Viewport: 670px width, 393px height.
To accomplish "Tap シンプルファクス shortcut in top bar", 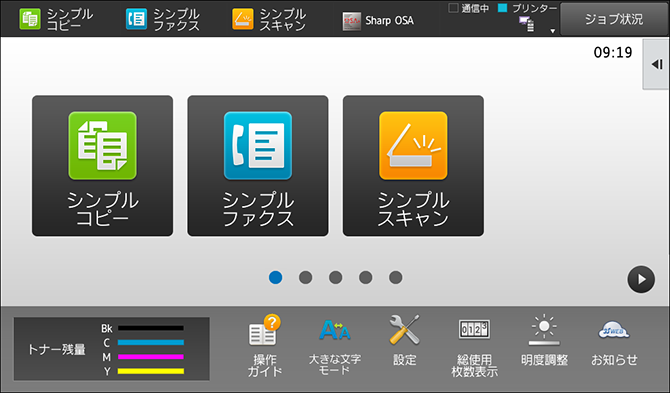I will click(x=163, y=19).
